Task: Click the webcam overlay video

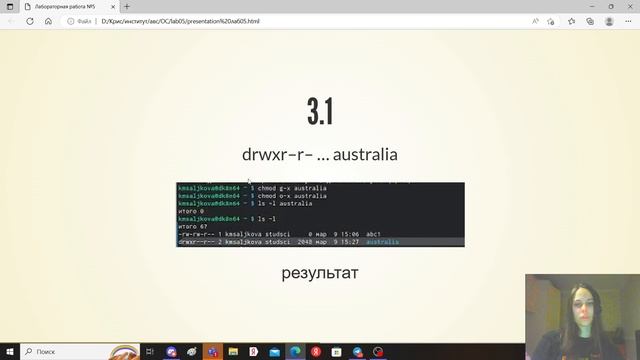Action: point(582,317)
